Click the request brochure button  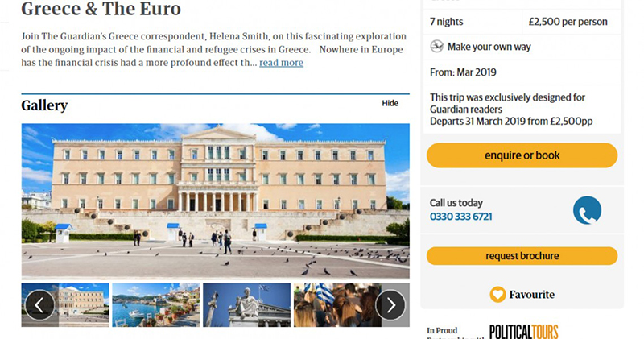coord(522,256)
